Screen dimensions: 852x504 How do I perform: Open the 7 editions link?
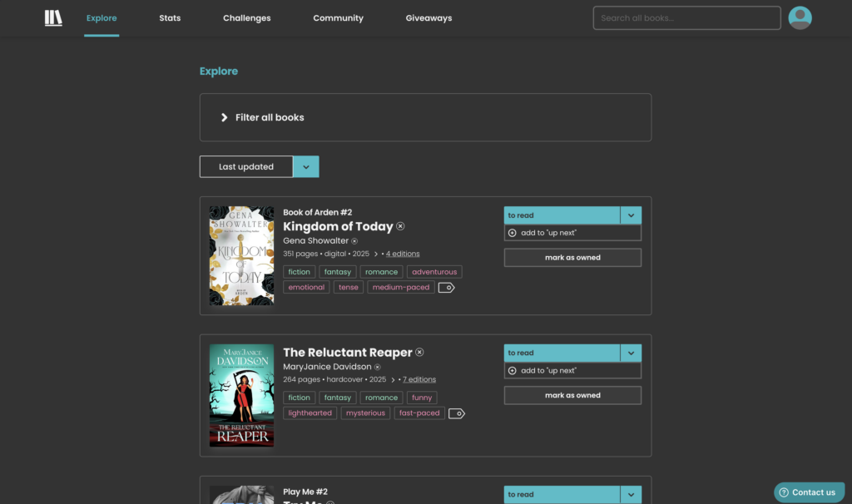tap(419, 379)
